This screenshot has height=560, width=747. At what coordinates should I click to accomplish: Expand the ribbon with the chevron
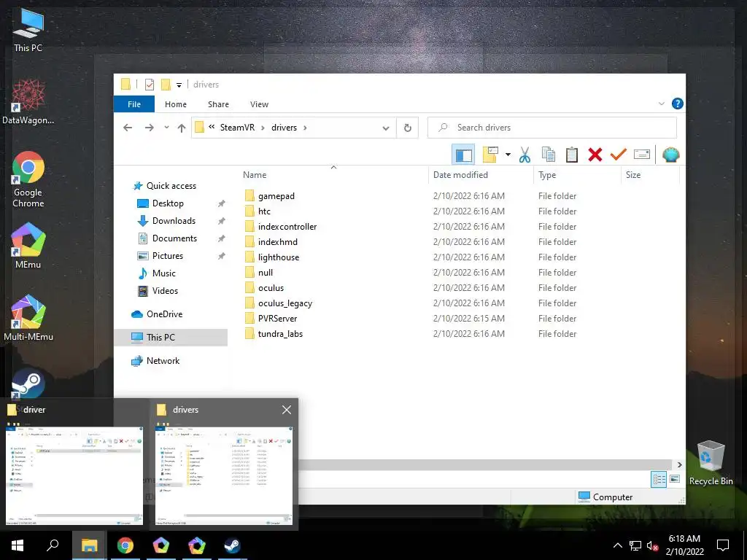[x=661, y=104]
